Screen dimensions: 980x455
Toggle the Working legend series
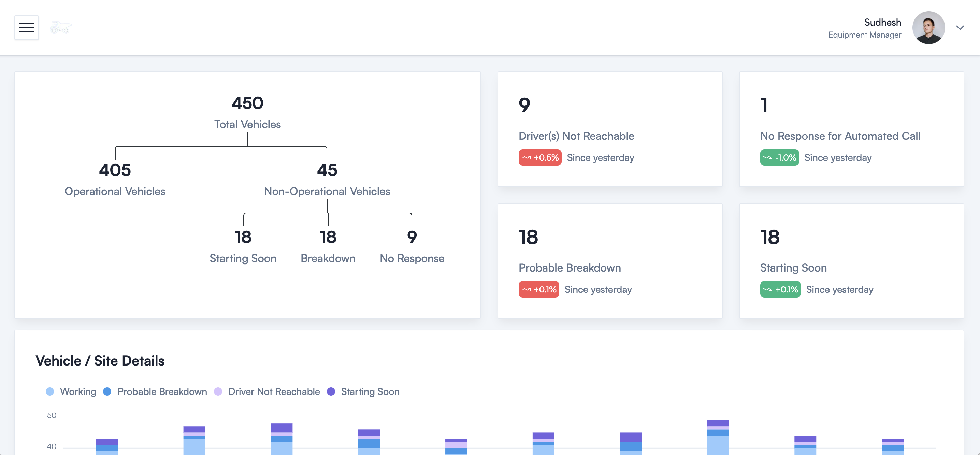tap(71, 391)
